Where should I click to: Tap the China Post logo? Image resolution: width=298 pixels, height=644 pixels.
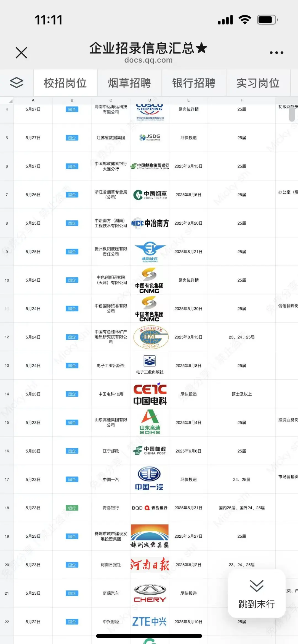[150, 451]
